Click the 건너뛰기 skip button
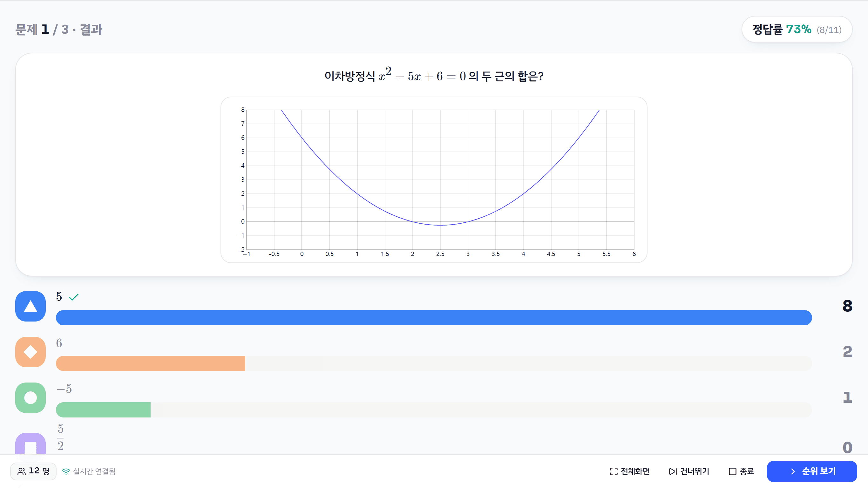868x488 pixels. pyautogui.click(x=689, y=471)
